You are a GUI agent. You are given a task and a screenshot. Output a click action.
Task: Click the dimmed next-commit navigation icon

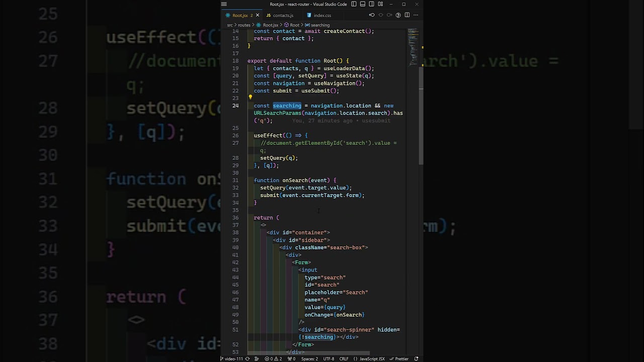389,15
